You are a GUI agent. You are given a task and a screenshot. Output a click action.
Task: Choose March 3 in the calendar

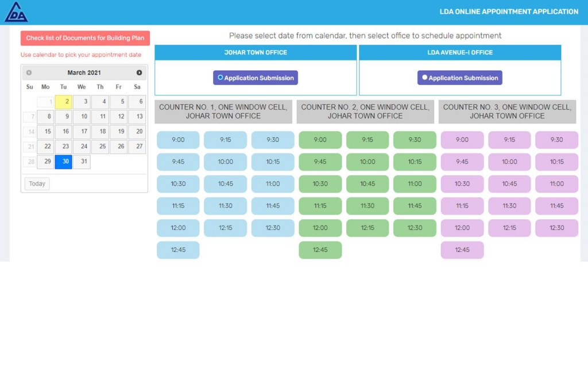click(x=82, y=102)
